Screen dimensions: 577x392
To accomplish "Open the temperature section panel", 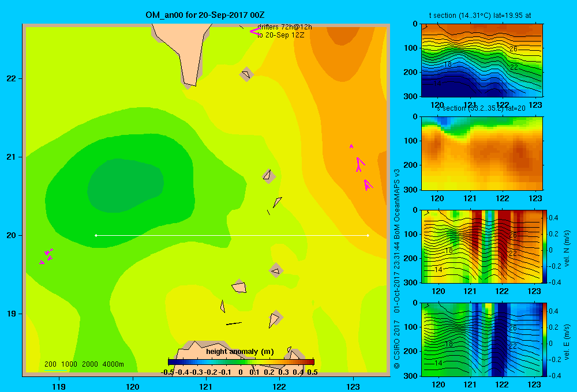I will tap(482, 61).
